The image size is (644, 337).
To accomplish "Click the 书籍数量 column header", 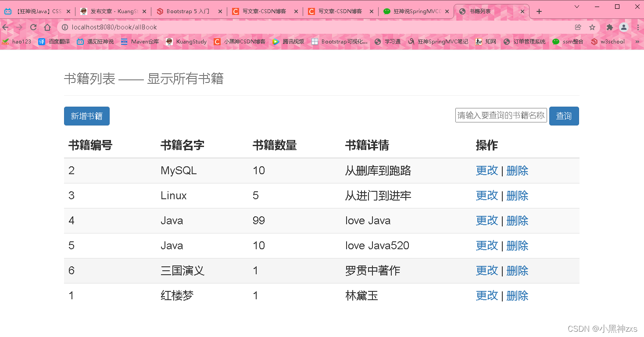I will click(x=275, y=145).
